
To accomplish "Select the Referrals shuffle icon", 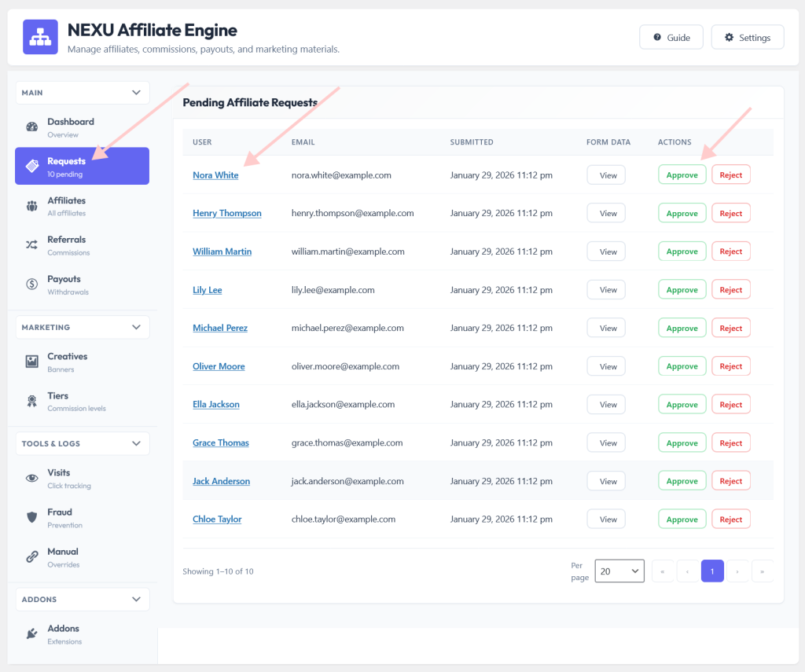I will pos(31,245).
